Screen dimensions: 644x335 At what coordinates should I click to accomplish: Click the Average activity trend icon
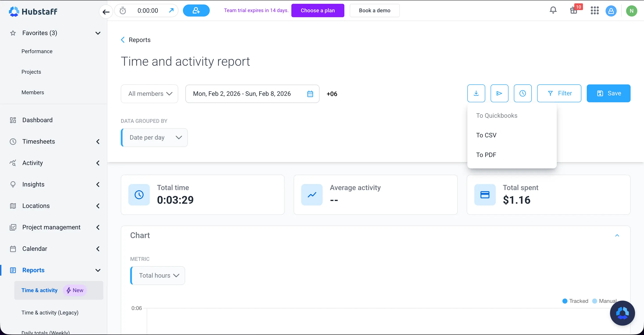coord(312,195)
